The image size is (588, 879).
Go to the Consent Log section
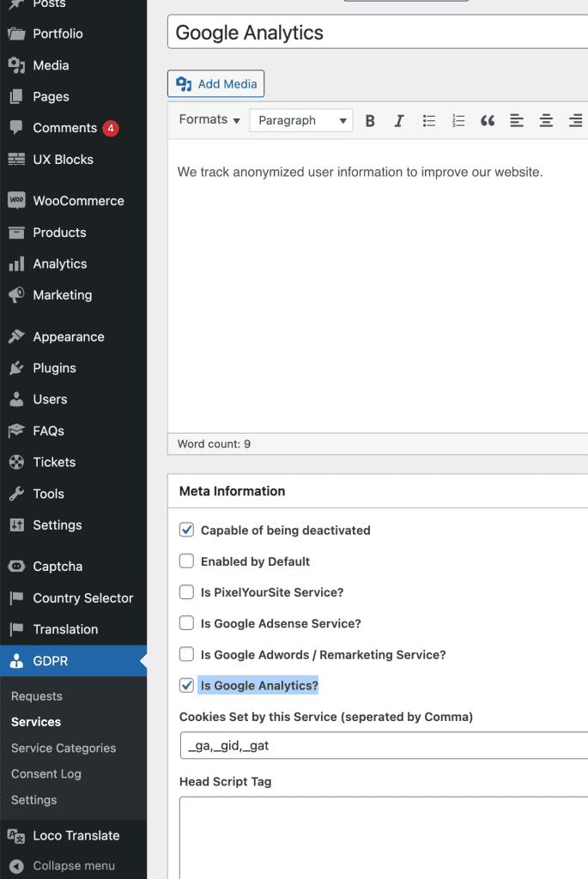(45, 773)
